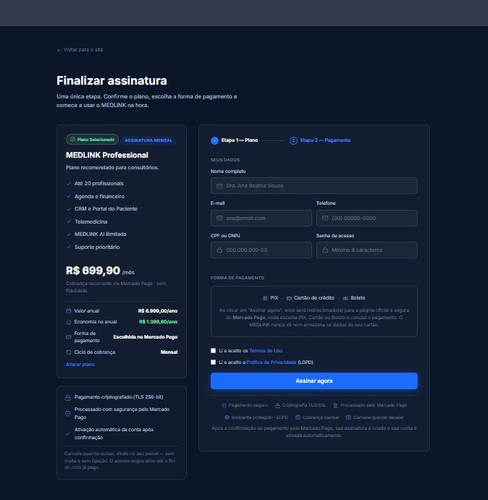Focus the Telefone input field

pos(367,218)
